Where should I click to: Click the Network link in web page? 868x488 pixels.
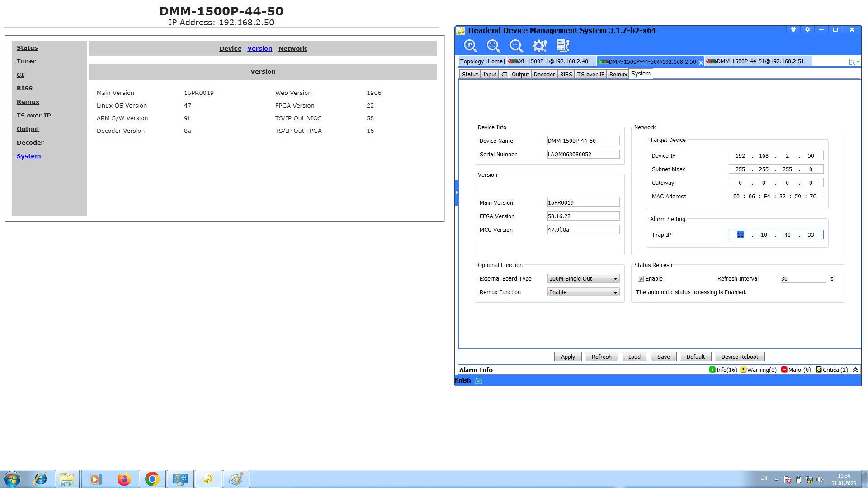click(292, 49)
